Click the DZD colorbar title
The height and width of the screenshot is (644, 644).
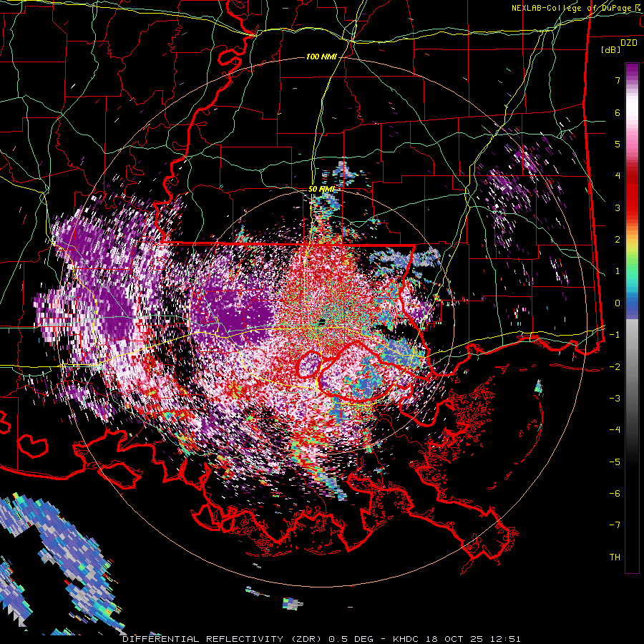click(629, 43)
